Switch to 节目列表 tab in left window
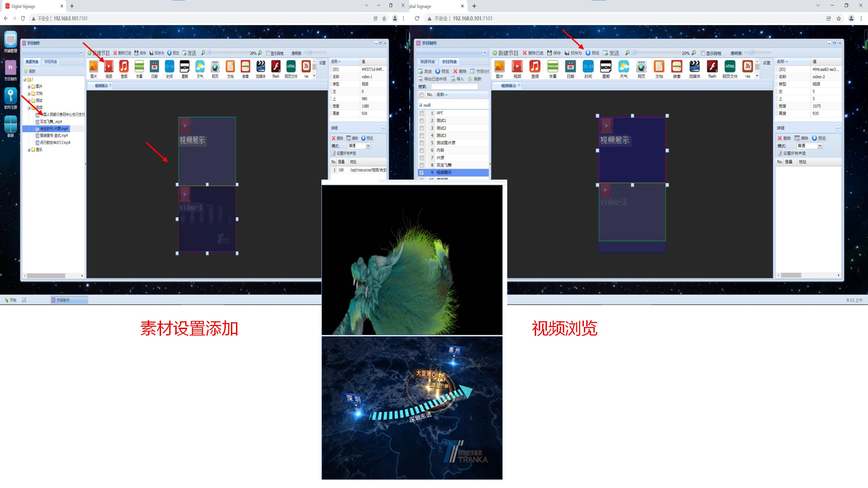 (x=51, y=62)
